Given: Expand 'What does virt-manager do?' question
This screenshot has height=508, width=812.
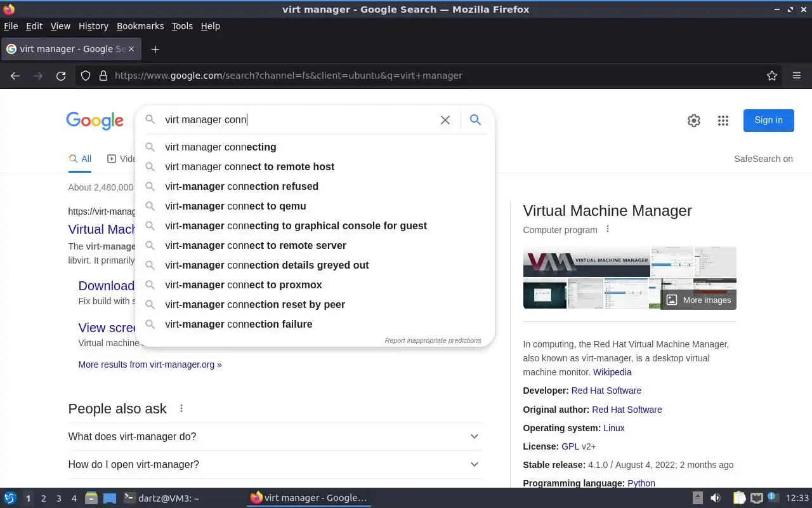Looking at the screenshot, I should 275,436.
